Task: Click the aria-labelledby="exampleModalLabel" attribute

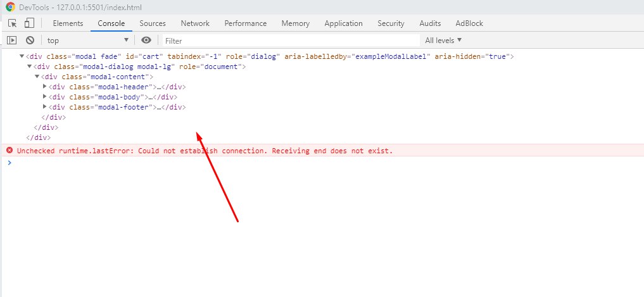Action: (357, 57)
